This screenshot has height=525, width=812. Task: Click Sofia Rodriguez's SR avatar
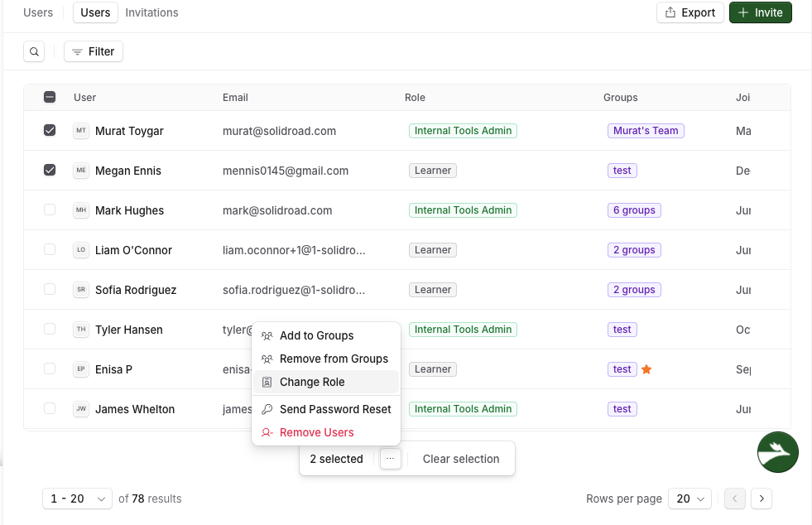click(x=81, y=290)
